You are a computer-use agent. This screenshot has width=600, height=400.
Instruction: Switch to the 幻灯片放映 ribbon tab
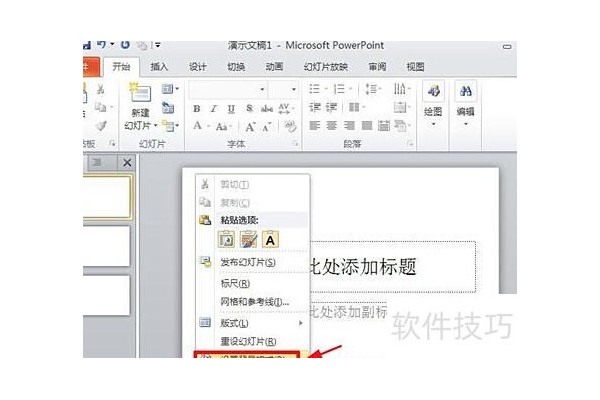pos(326,67)
